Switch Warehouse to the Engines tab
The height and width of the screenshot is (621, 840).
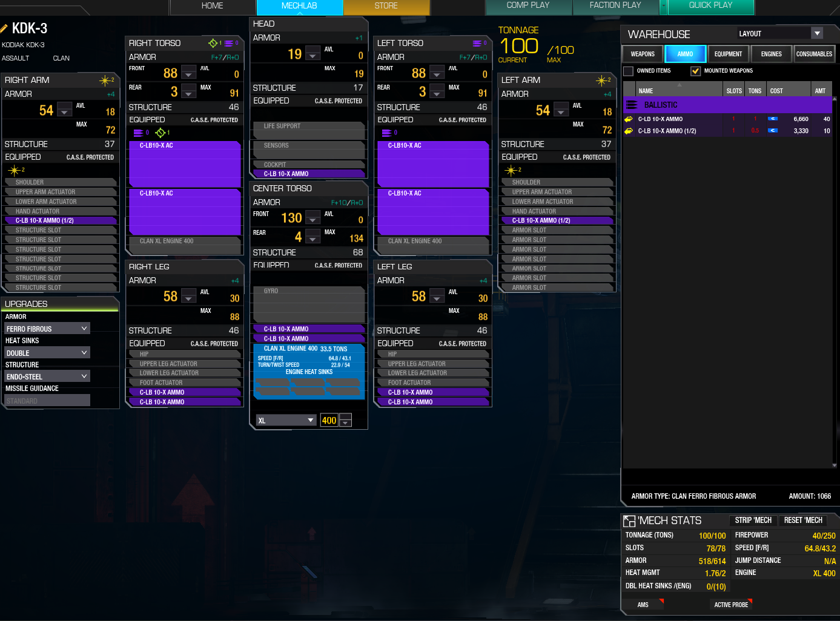pyautogui.click(x=771, y=54)
